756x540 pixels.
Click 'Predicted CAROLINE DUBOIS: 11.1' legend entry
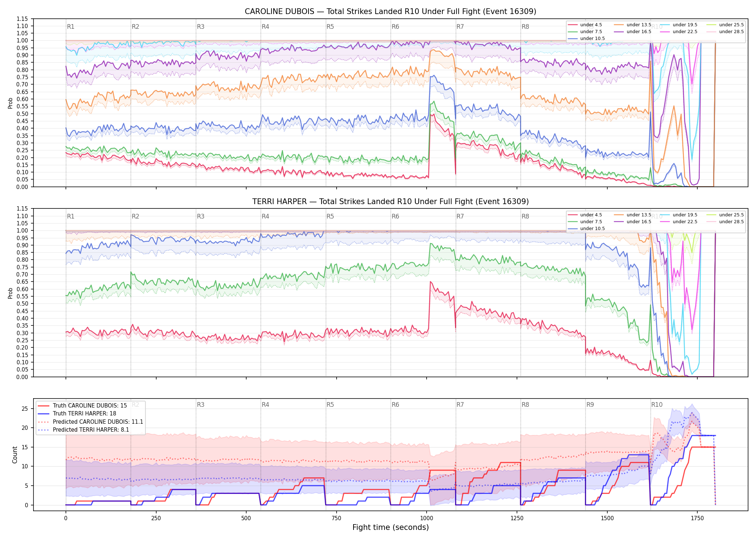(x=90, y=422)
